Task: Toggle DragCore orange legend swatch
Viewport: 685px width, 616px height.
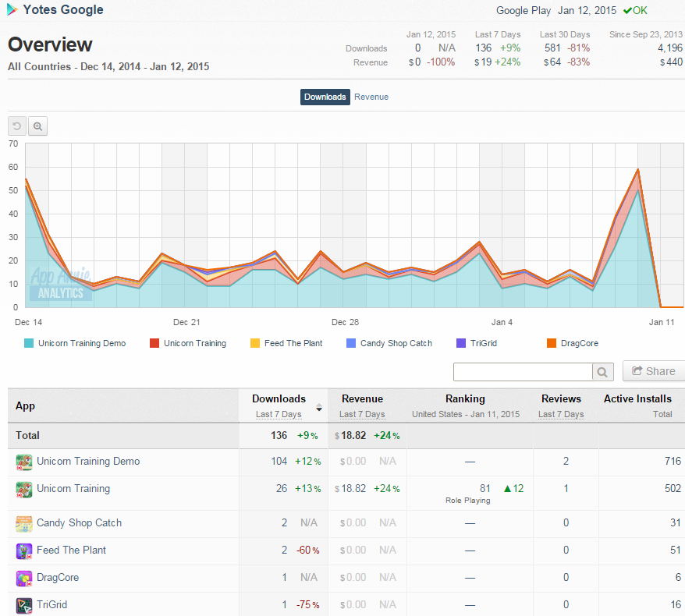Action: coord(552,343)
